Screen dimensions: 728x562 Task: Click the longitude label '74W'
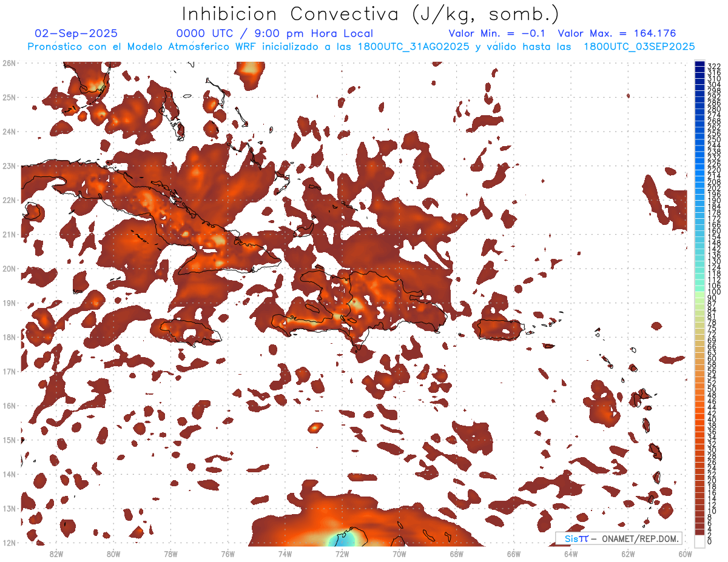click(285, 553)
